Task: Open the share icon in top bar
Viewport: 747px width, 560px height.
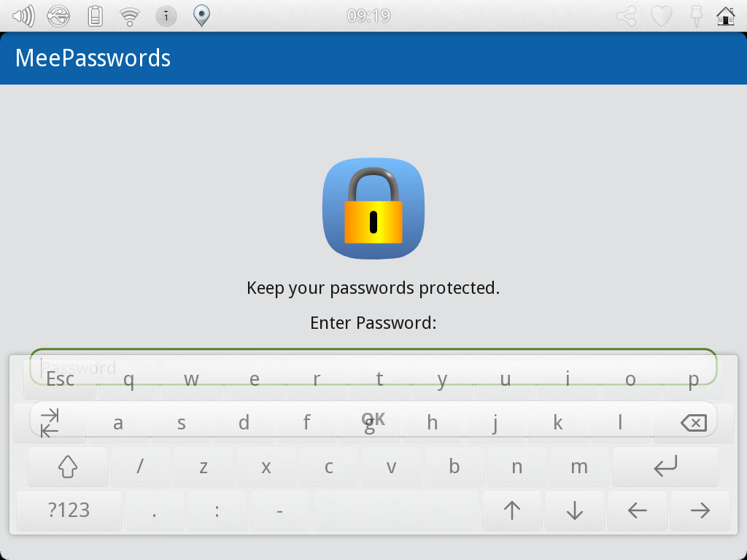Action: [626, 16]
